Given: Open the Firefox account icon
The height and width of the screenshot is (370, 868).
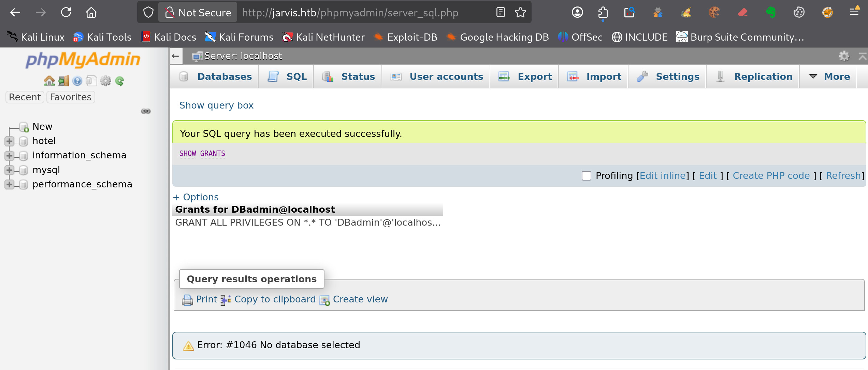Looking at the screenshot, I should [x=577, y=13].
